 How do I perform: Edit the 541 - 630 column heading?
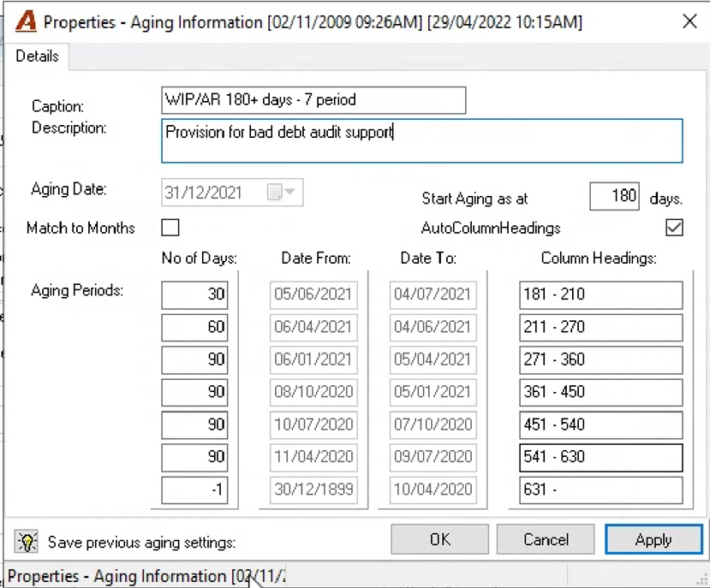pyautogui.click(x=601, y=457)
